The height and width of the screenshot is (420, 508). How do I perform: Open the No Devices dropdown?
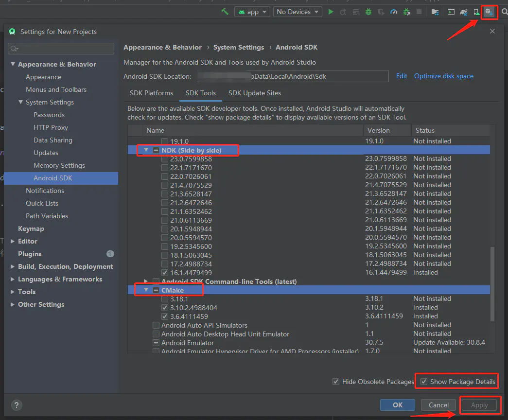(x=298, y=12)
